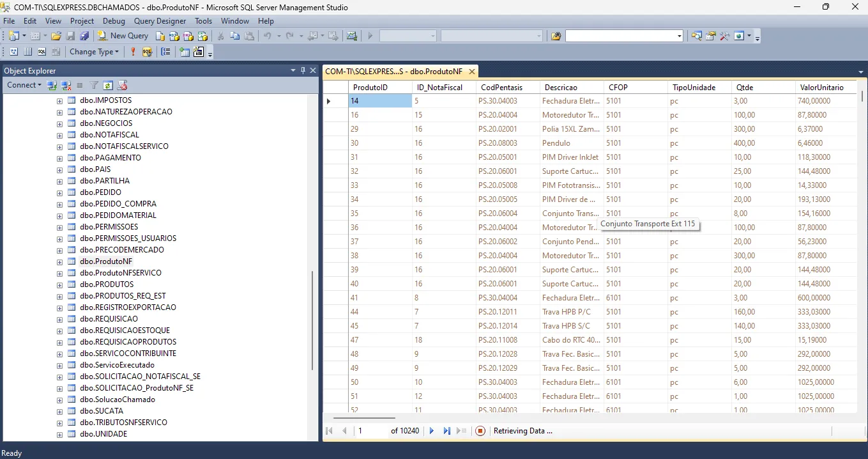Click the Web Browser window icon
Screen dimensions: 868x459
(x=739, y=36)
